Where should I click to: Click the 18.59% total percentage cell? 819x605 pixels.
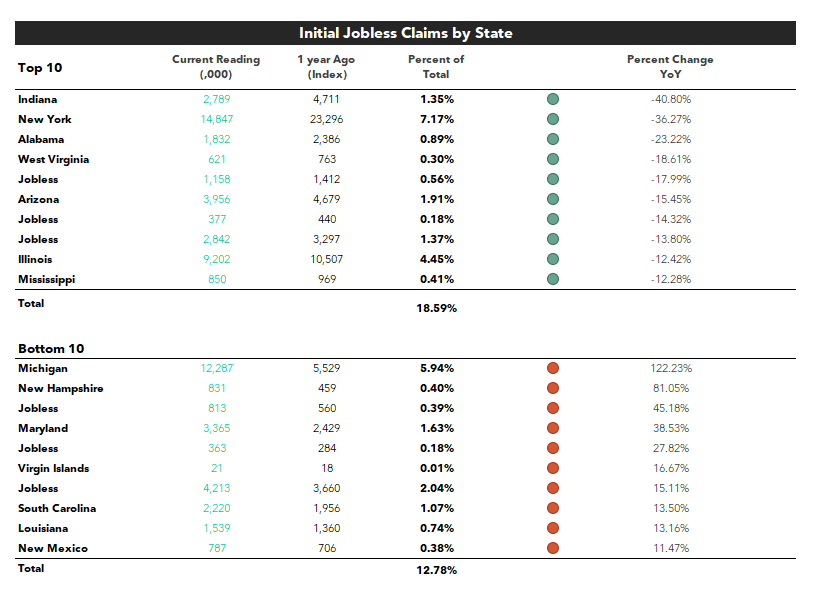pyautogui.click(x=437, y=308)
